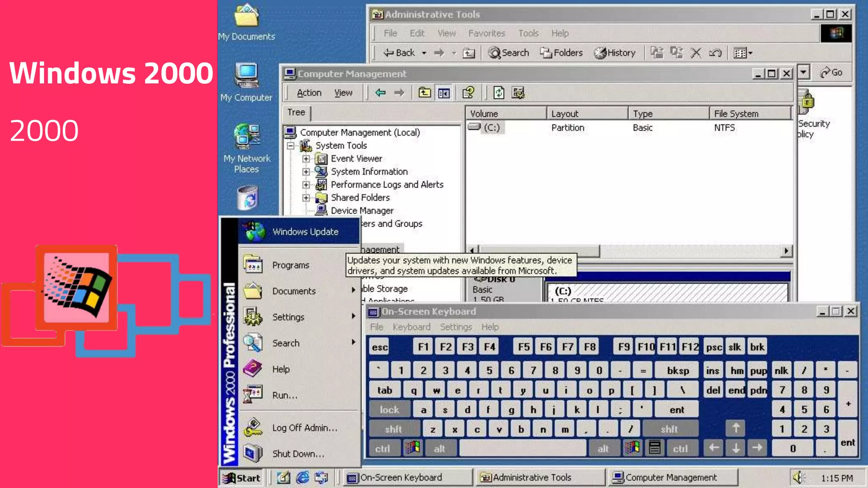Click the context menu key on keyboard
The image size is (868, 488).
click(x=654, y=448)
